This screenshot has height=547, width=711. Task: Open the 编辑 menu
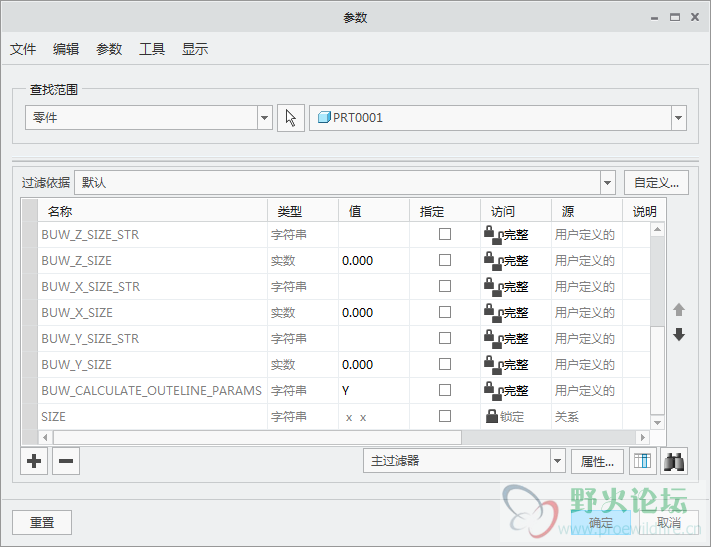[x=66, y=49]
